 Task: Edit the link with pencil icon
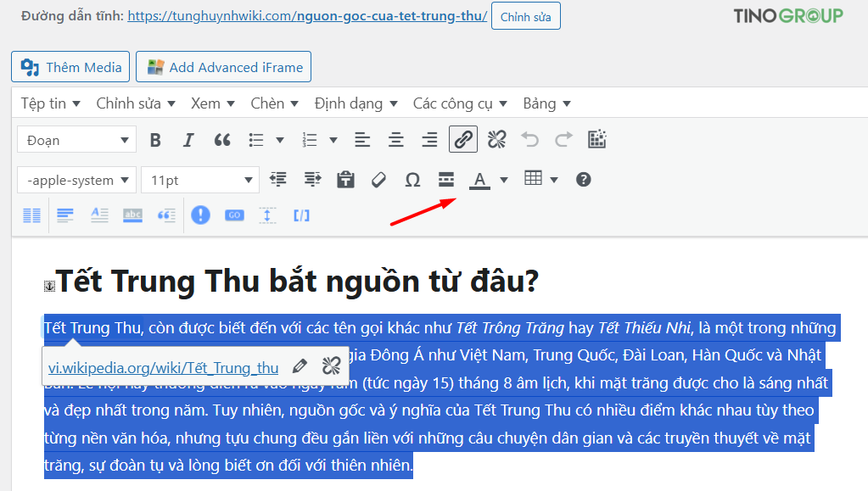300,365
